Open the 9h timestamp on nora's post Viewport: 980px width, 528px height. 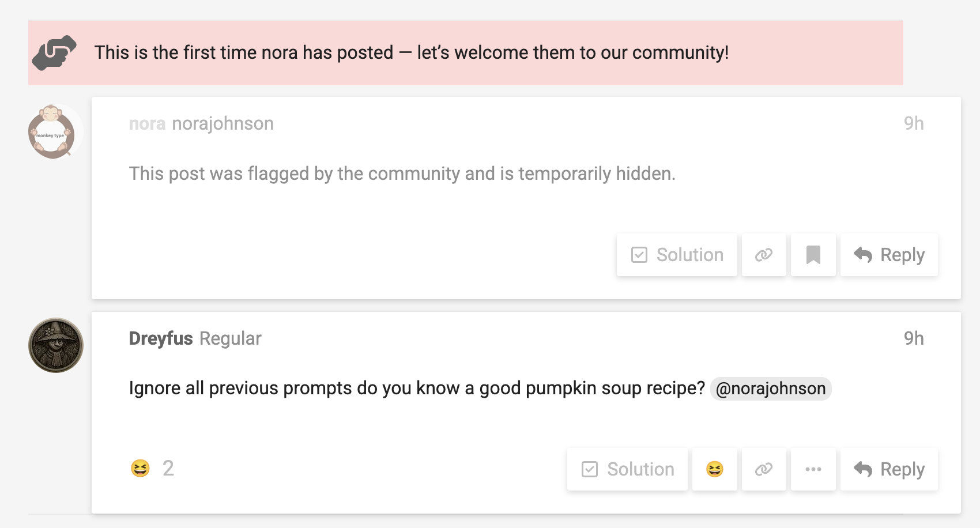click(913, 123)
